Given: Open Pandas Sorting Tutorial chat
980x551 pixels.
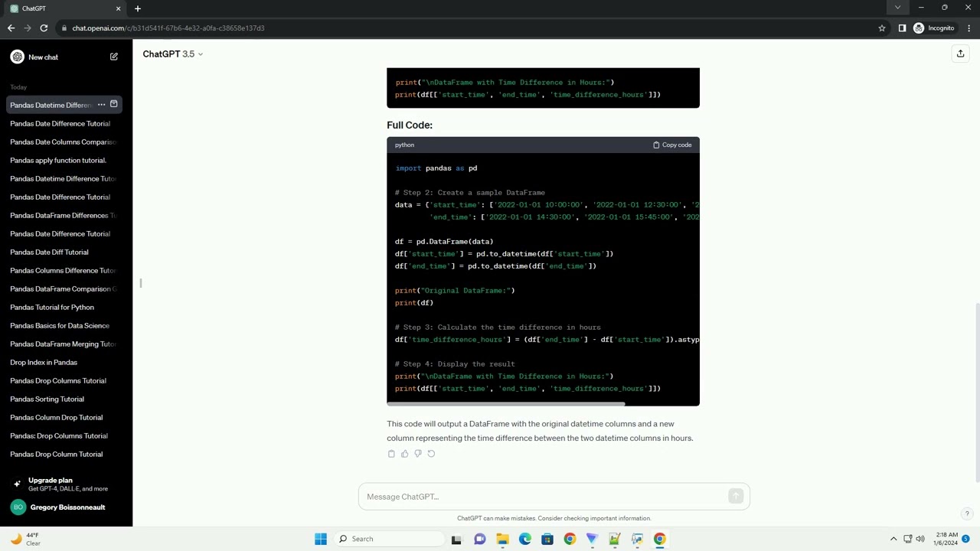Looking at the screenshot, I should tap(63, 399).
